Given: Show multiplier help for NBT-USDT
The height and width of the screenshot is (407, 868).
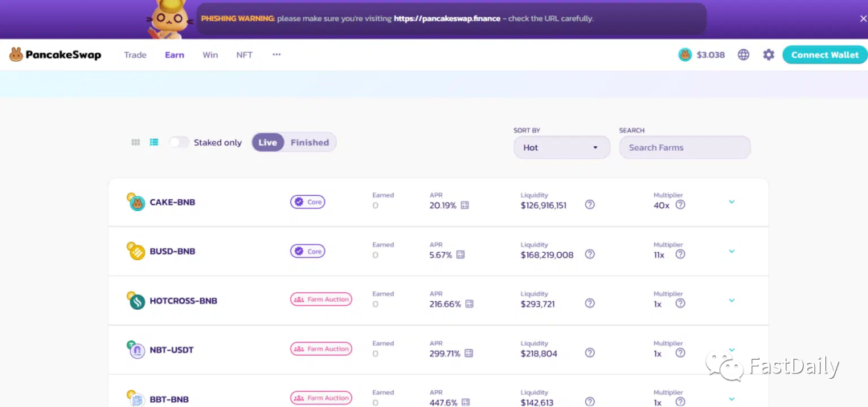Looking at the screenshot, I should pyautogui.click(x=681, y=352).
